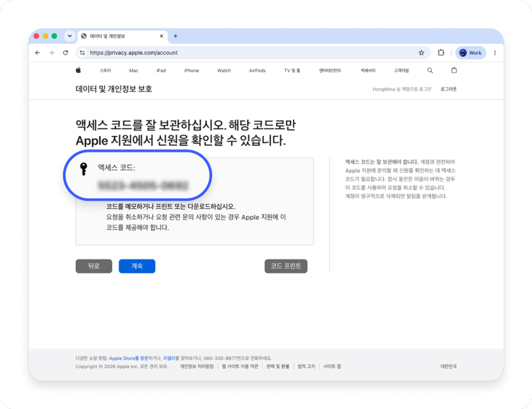Expand the tab search dropdown arrow
This screenshot has height=409, width=532.
pos(70,36)
